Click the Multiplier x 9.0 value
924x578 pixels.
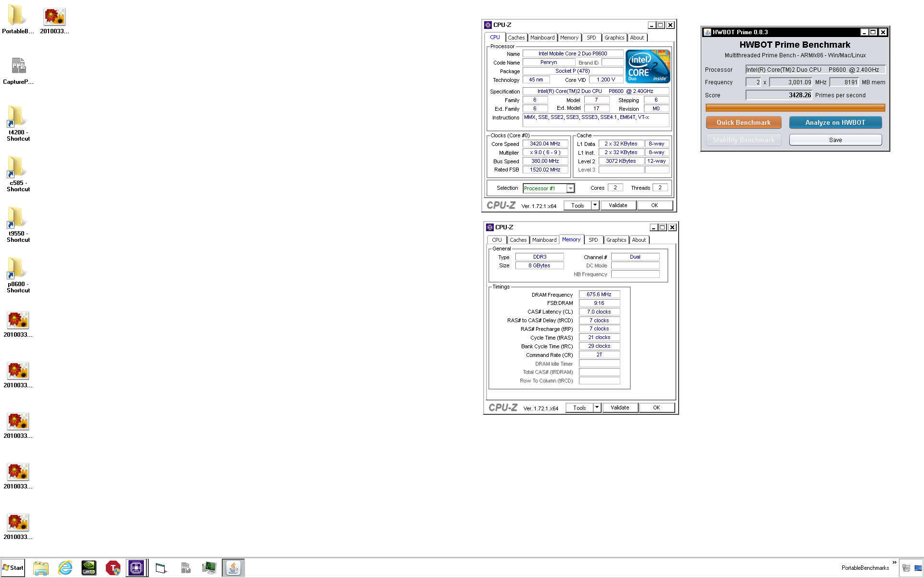545,152
